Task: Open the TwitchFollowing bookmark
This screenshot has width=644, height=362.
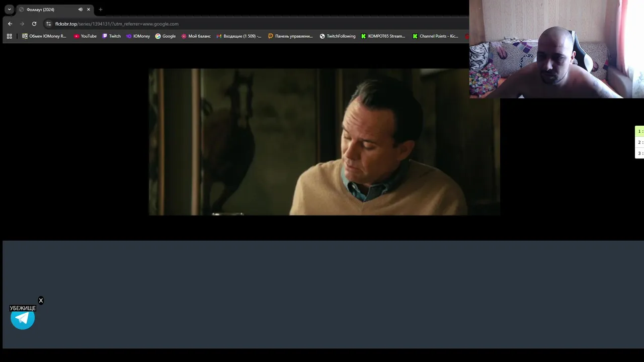Action: [x=338, y=36]
